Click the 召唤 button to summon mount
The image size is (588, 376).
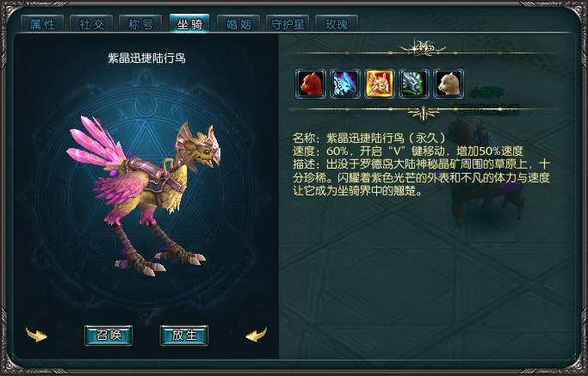(108, 336)
